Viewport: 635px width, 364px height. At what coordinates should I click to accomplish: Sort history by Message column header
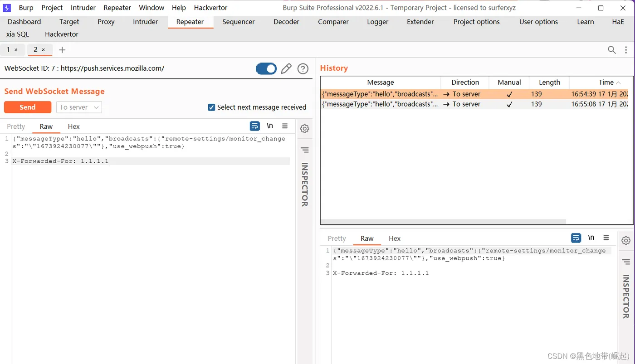381,83
